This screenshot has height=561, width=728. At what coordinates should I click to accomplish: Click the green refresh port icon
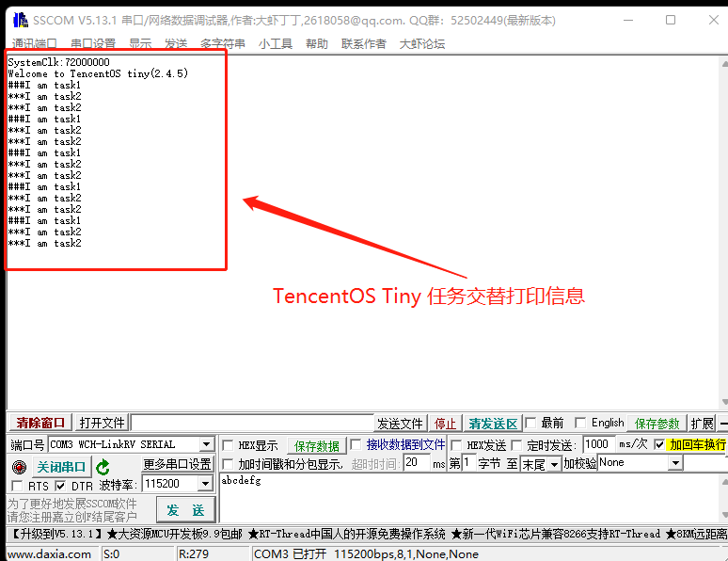(x=103, y=466)
